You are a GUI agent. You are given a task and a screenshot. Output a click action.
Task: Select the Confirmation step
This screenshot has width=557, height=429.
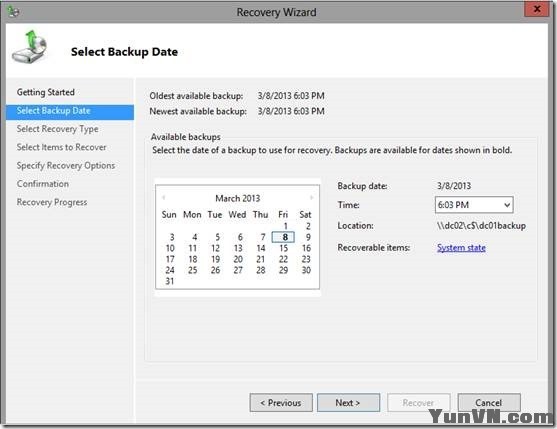(43, 184)
